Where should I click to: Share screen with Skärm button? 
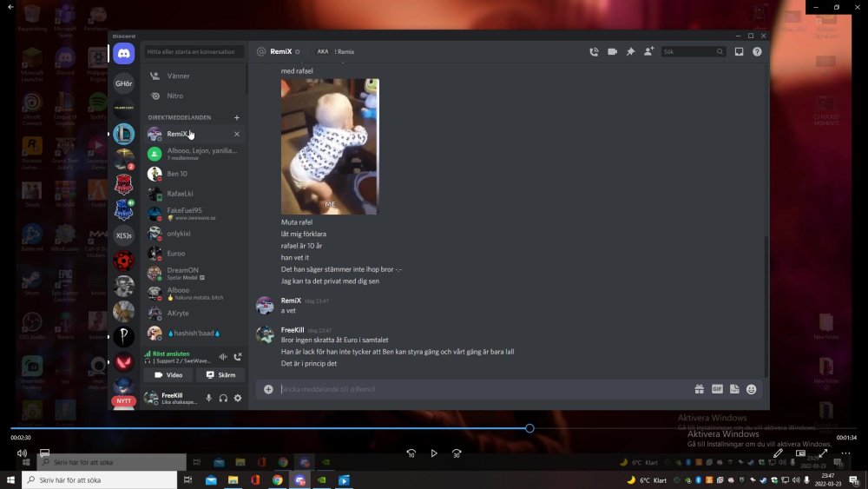(220, 375)
